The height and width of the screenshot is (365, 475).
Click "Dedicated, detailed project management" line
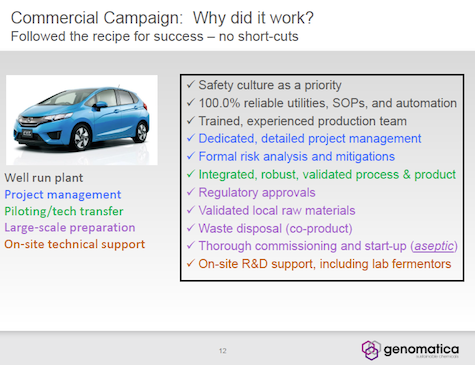310,139
